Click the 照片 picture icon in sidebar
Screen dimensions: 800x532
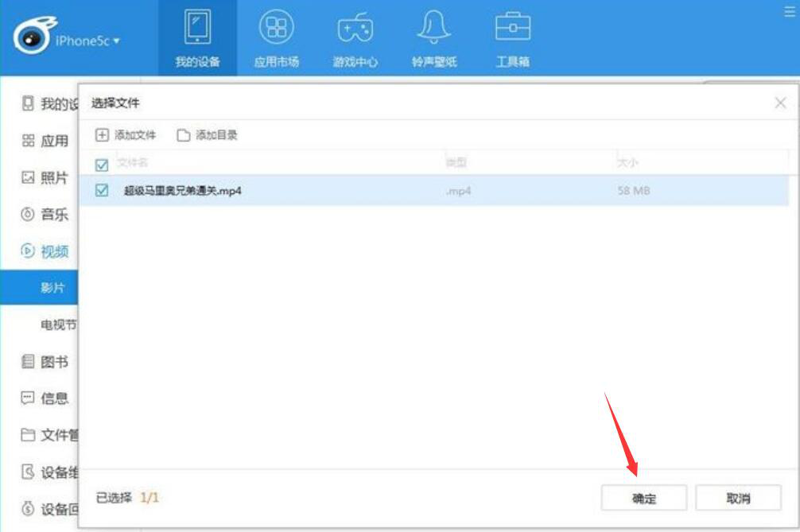28,177
